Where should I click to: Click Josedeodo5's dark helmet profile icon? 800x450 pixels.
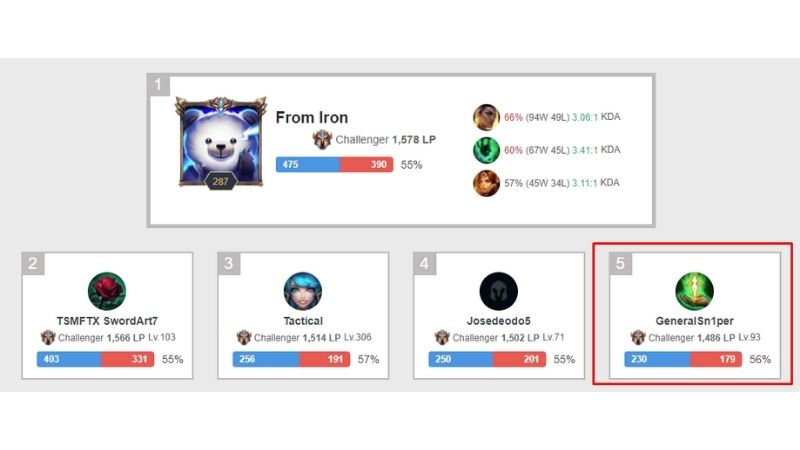(x=498, y=291)
